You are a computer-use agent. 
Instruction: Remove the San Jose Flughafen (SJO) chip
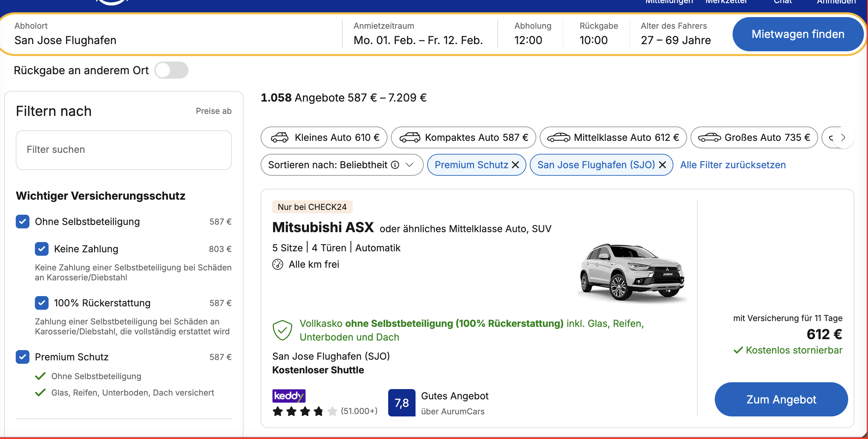[662, 165]
